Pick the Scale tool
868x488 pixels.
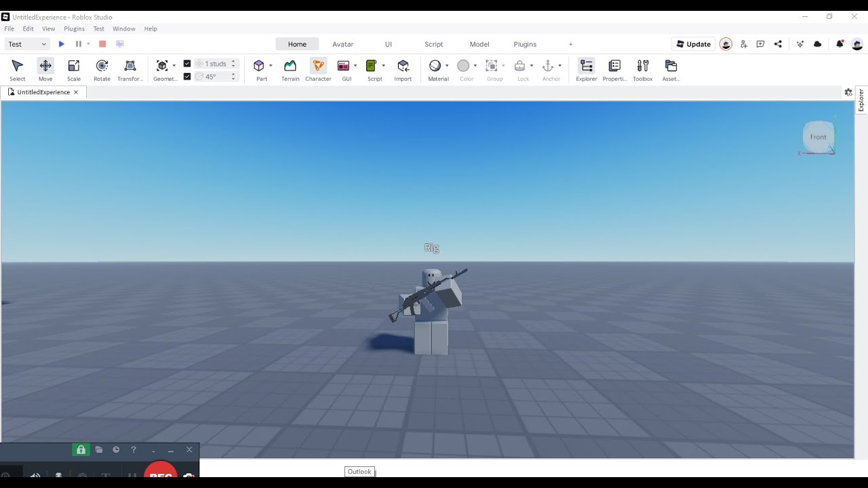74,70
